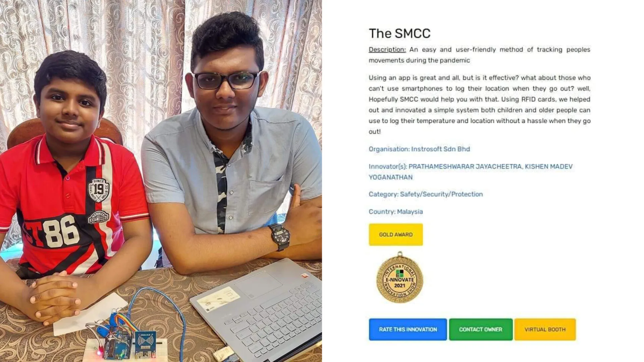Click the laptop touchpad in the photo
Screen dimensions: 644x362
pyautogui.click(x=258, y=284)
